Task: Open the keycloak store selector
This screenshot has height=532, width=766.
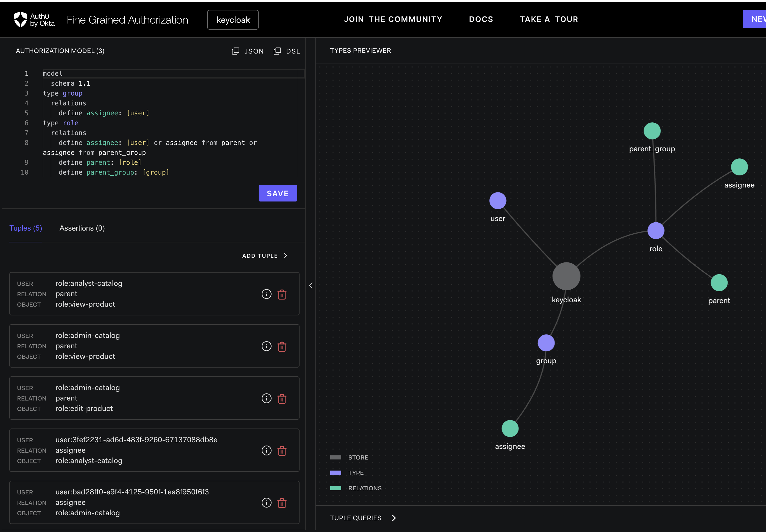Action: point(233,20)
